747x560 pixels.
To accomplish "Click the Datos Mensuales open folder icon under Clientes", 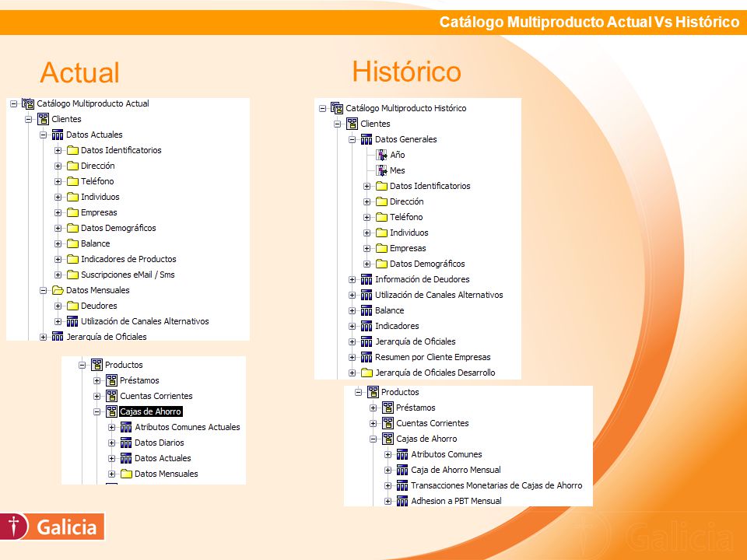I will coord(58,290).
